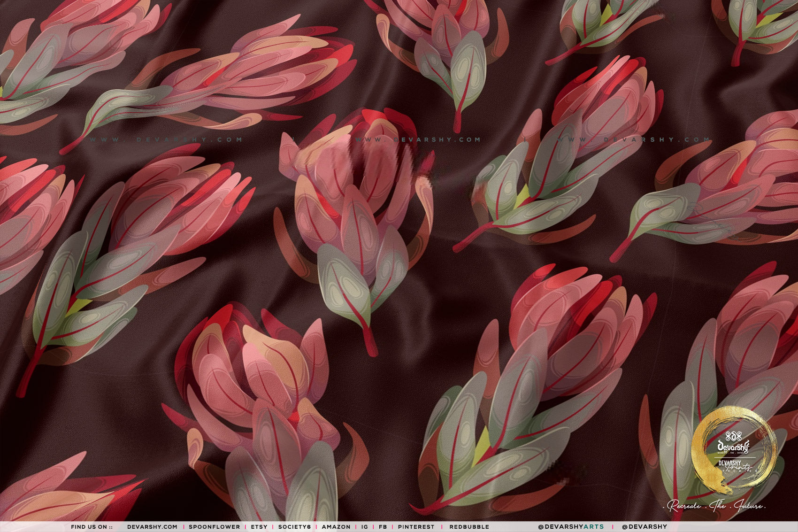Image resolution: width=798 pixels, height=532 pixels.
Task: Click the IG link in footer
Action: (365, 527)
